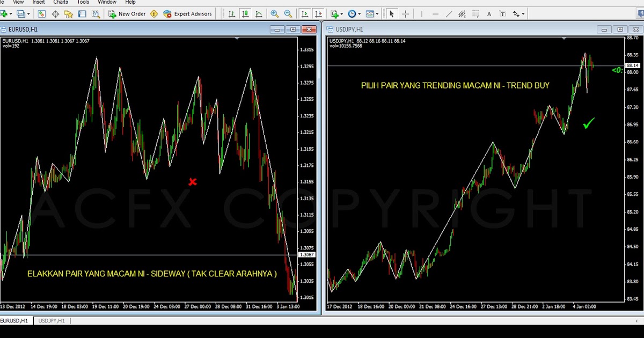Click the USDJPY,H1 window title text
The width and height of the screenshot is (644, 338).
[x=349, y=30]
